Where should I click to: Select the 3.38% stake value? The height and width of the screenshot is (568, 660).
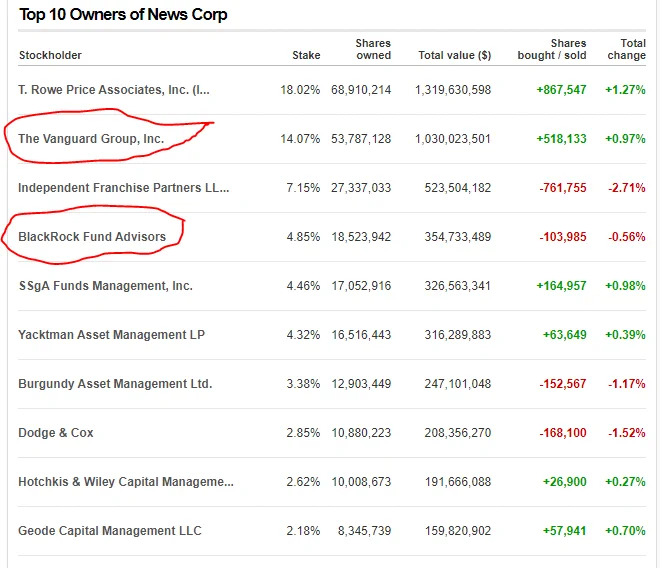pos(303,384)
